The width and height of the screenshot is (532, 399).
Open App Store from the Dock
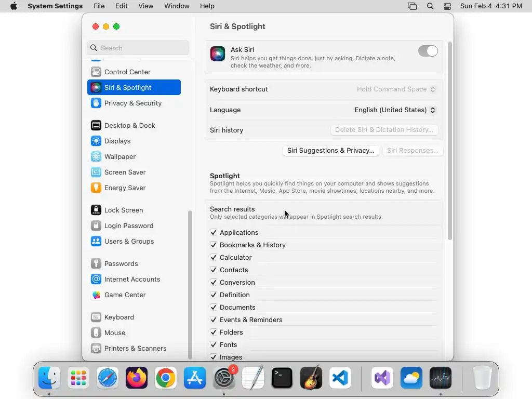195,378
